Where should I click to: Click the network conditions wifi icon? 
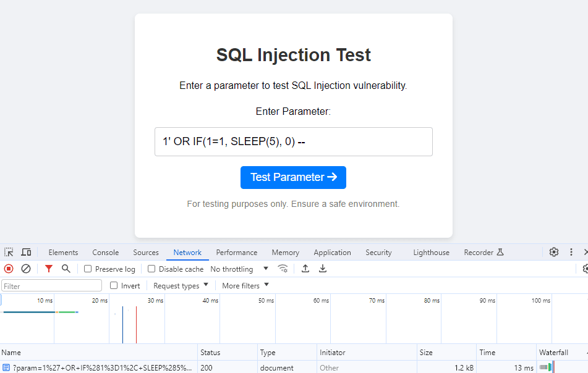pyautogui.click(x=283, y=269)
